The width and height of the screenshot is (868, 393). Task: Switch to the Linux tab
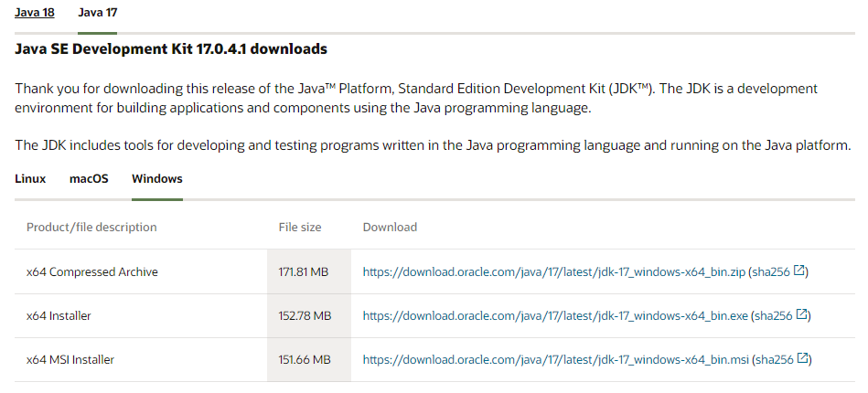tap(30, 179)
